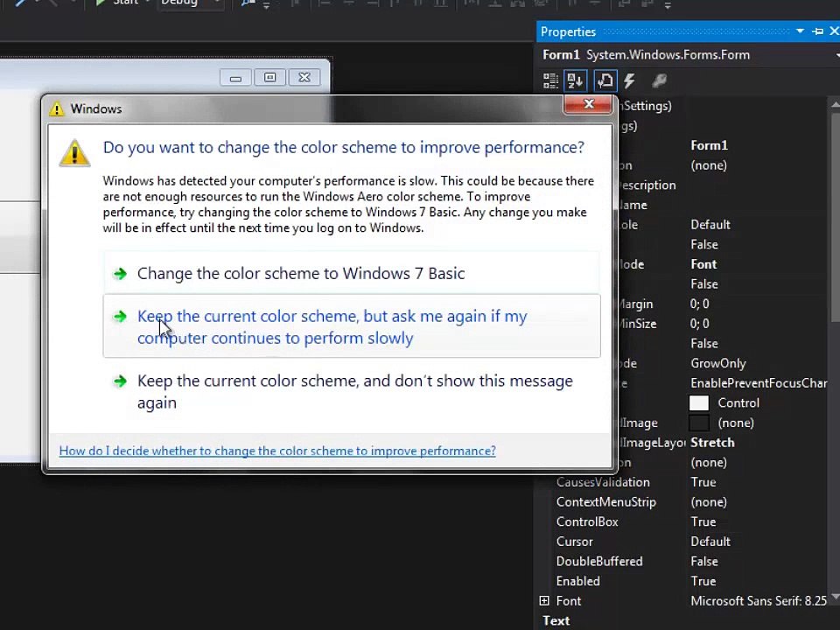Switch Properties to Categorized view
The height and width of the screenshot is (630, 840).
(550, 81)
